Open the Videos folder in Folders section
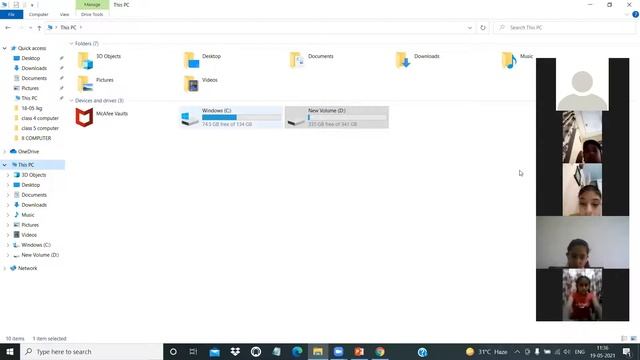This screenshot has height=360, width=640. click(191, 84)
